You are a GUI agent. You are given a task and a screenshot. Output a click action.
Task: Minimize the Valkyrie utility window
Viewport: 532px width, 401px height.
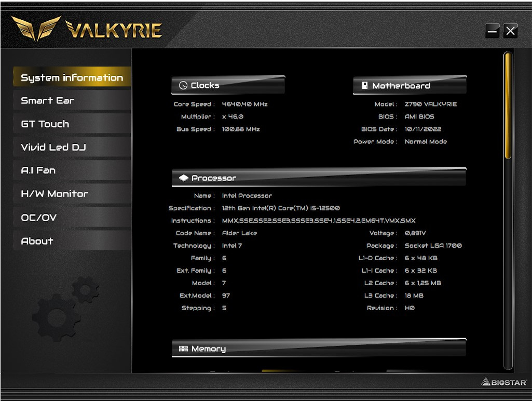pos(492,31)
